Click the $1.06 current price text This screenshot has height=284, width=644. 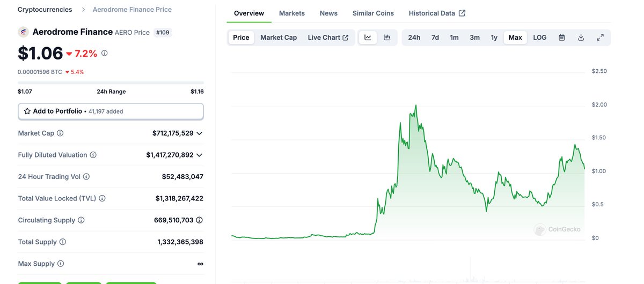point(40,54)
